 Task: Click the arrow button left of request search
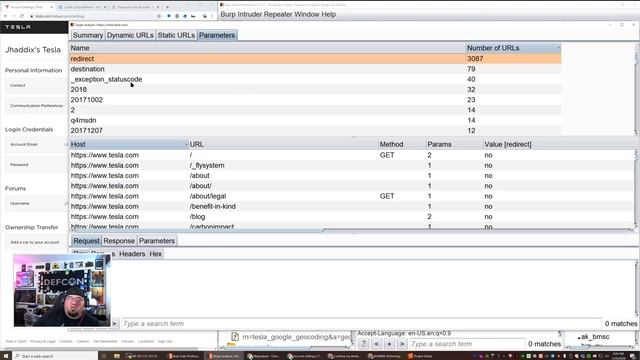click(115, 324)
